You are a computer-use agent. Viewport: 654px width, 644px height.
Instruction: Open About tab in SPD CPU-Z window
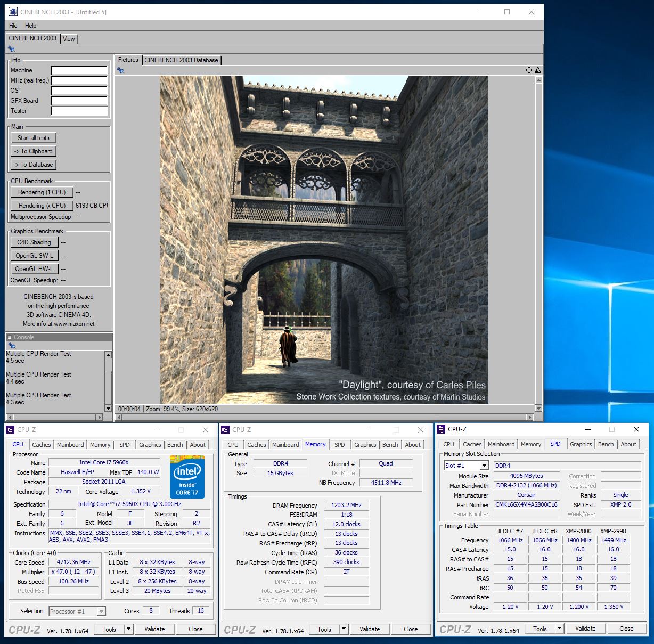pyautogui.click(x=628, y=444)
